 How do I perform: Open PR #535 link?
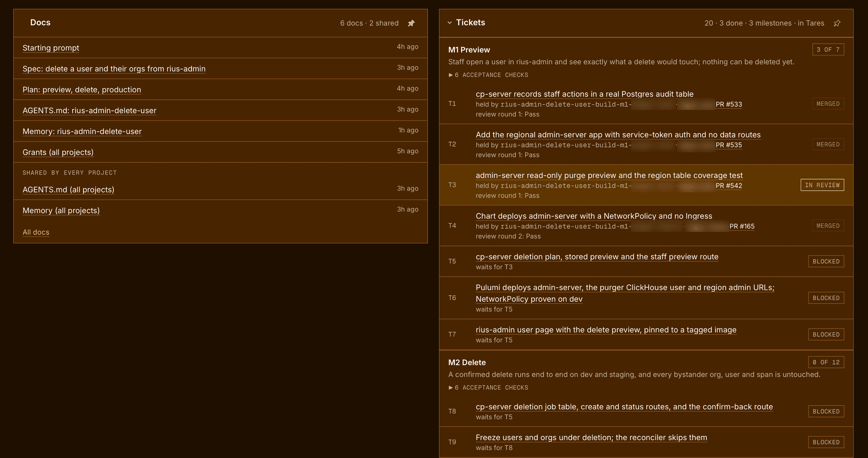point(729,145)
